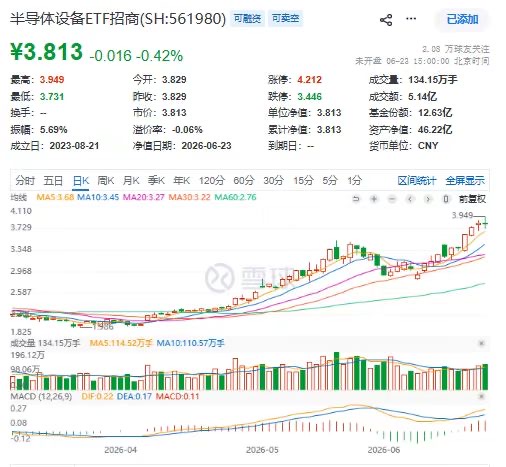
Task: Click the current price ¥3.813
Action: click(46, 52)
